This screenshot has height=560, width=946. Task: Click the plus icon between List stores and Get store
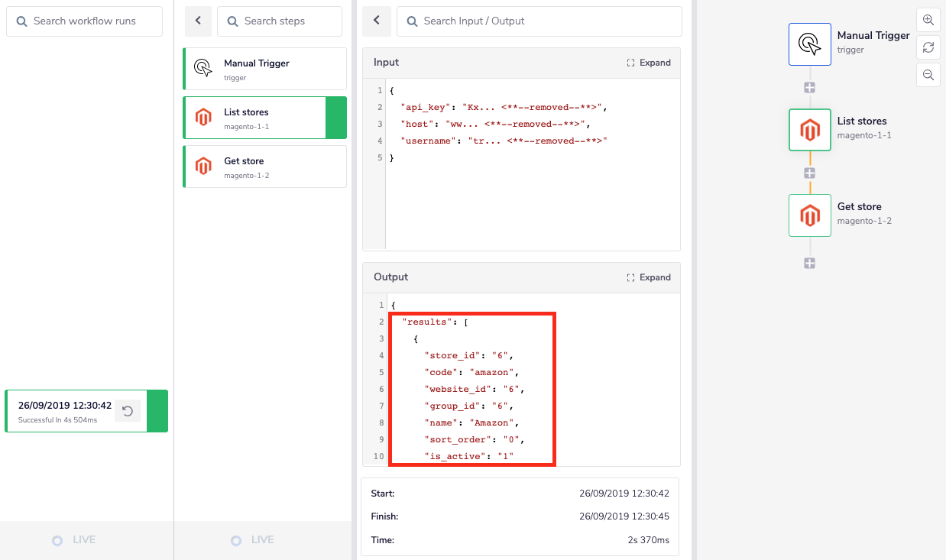tap(809, 172)
